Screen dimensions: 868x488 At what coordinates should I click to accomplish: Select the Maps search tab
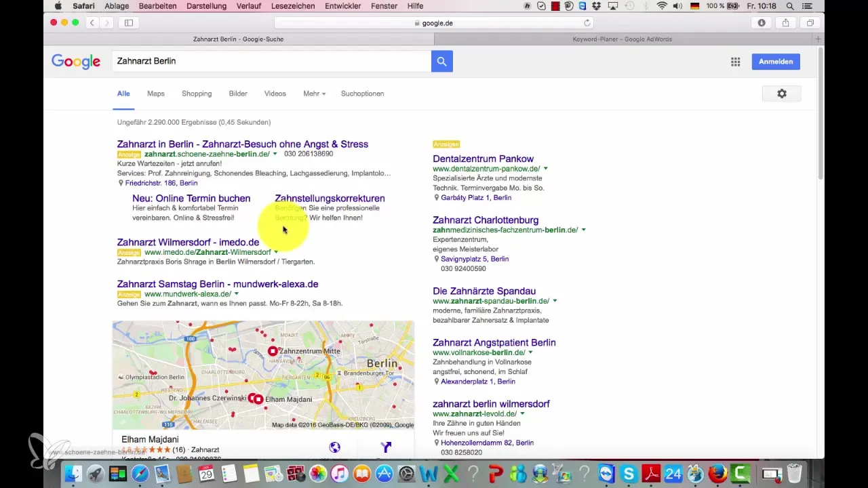coord(156,94)
